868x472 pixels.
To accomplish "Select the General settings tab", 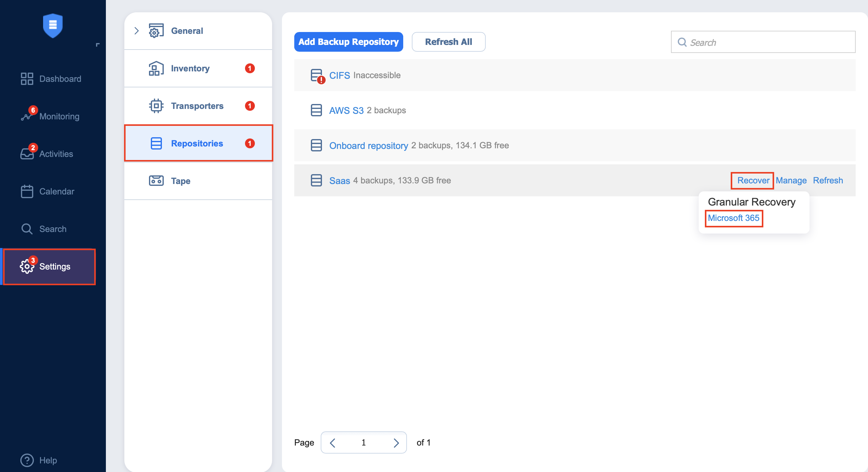I will click(x=198, y=31).
